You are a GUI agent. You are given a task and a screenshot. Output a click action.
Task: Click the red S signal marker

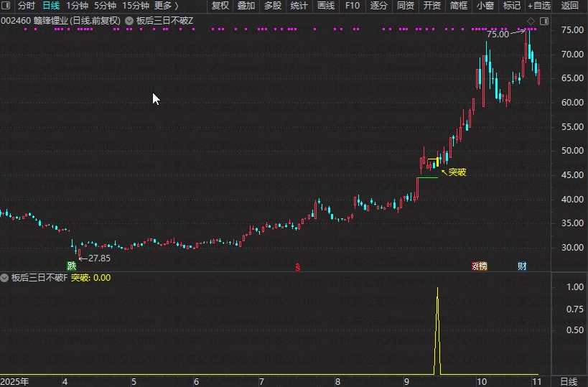click(x=298, y=267)
